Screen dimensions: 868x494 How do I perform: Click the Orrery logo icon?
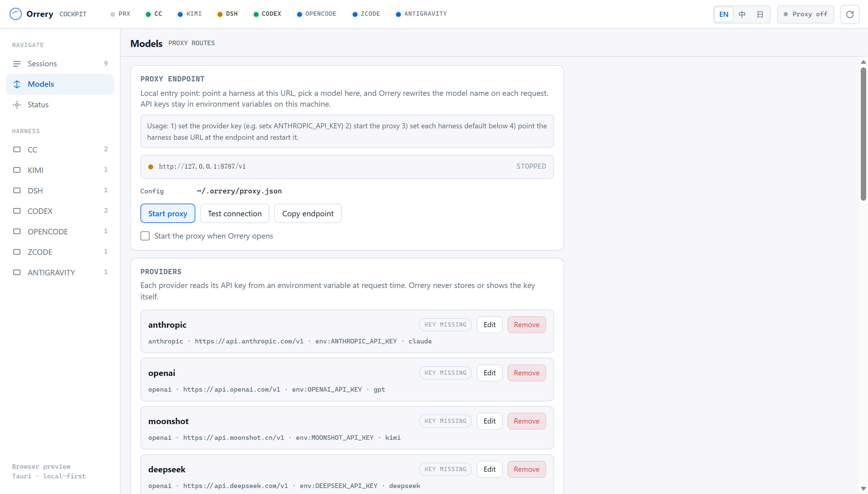[x=16, y=14]
